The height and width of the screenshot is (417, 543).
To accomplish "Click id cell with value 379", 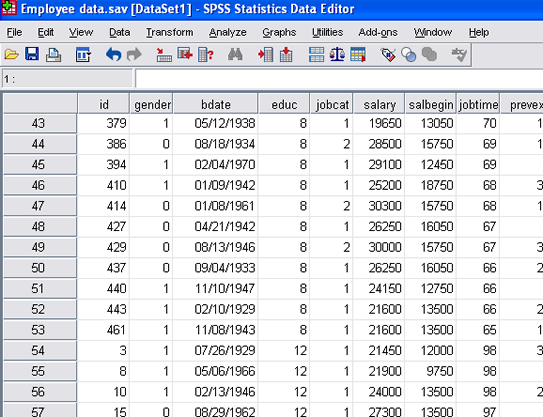I will [x=103, y=123].
